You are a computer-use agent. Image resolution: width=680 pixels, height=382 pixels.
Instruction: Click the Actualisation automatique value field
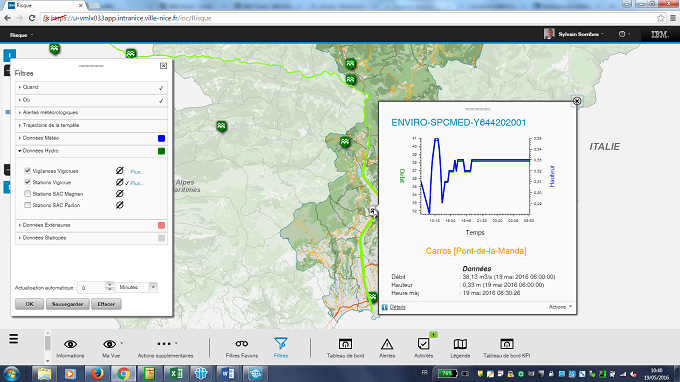click(x=93, y=287)
